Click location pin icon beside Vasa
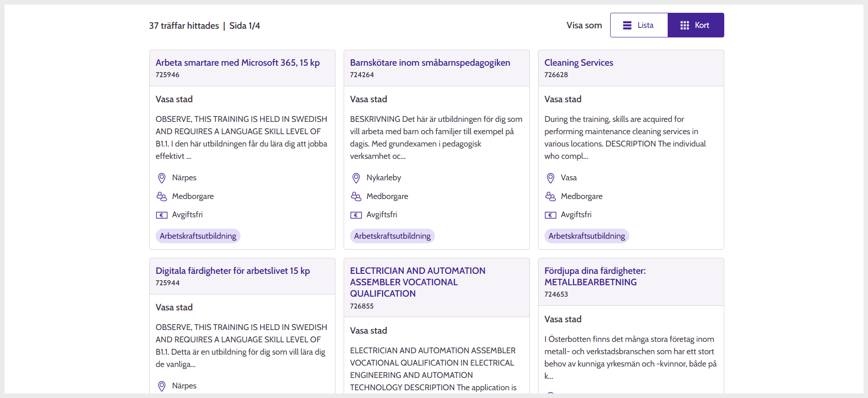The height and width of the screenshot is (398, 868). point(550,178)
